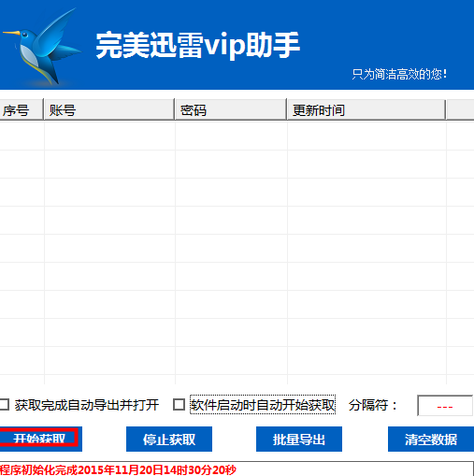
Task: Select the first empty cell under 密码
Action: click(231, 137)
